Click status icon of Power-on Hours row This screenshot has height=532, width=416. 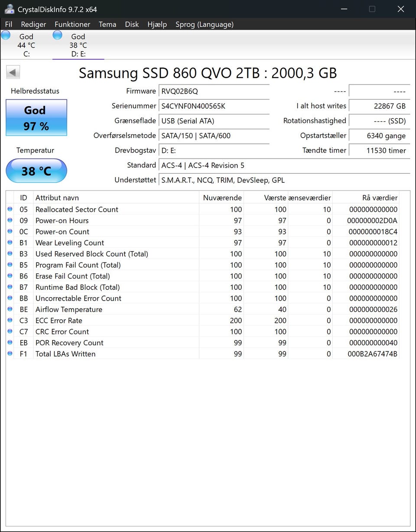10,221
